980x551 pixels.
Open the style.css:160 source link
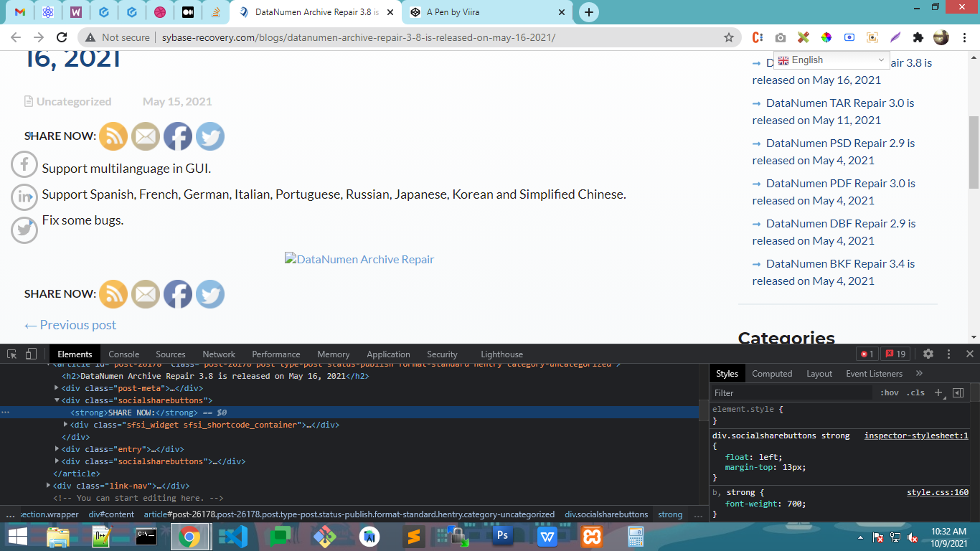point(938,492)
